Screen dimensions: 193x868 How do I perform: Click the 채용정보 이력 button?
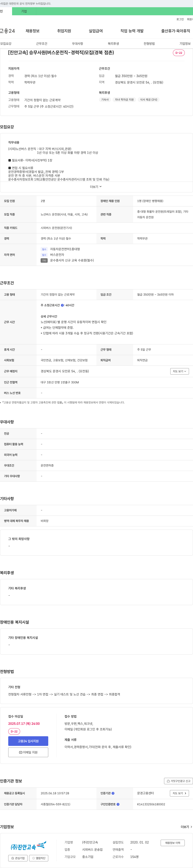pyautogui.click(x=172, y=843)
